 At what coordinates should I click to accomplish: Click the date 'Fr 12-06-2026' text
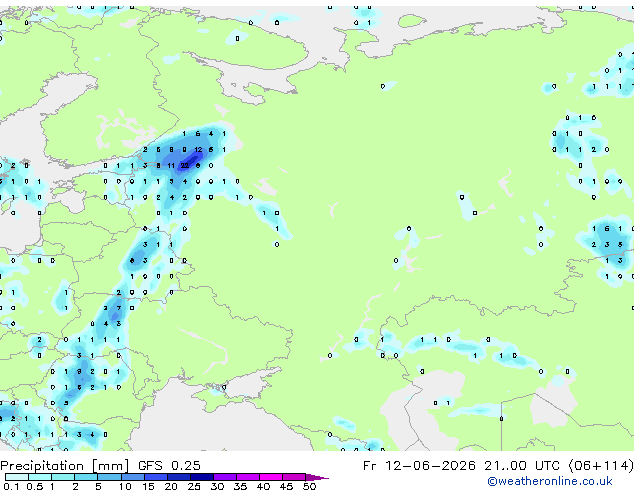click(419, 466)
